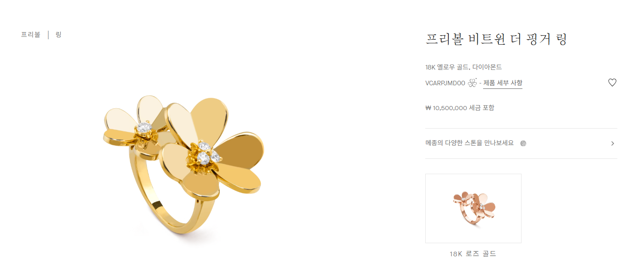Select the rose gold ring thumbnail
This screenshot has width=644, height=268.
[473, 208]
